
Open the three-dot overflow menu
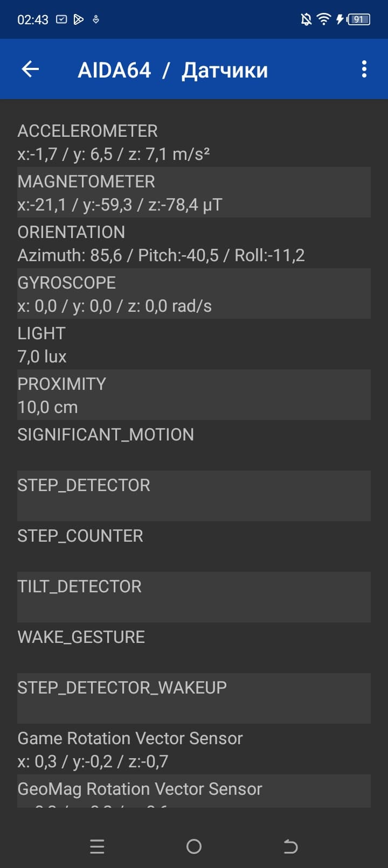click(x=364, y=69)
